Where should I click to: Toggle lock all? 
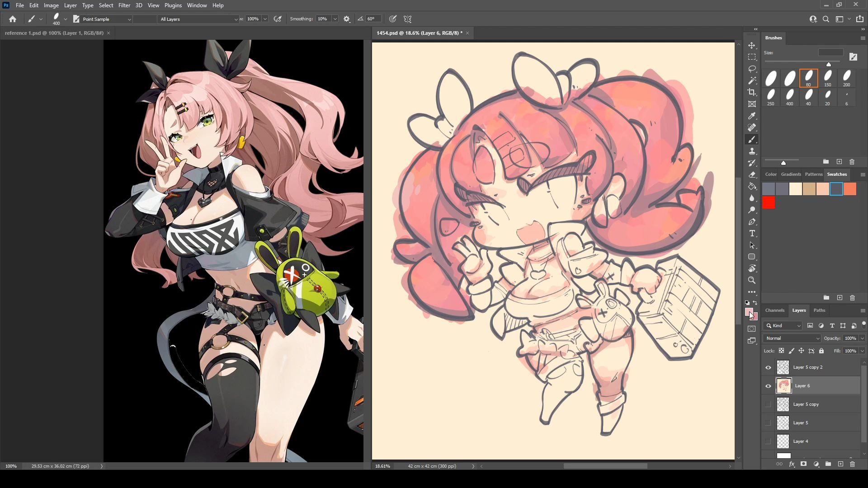[821, 351]
